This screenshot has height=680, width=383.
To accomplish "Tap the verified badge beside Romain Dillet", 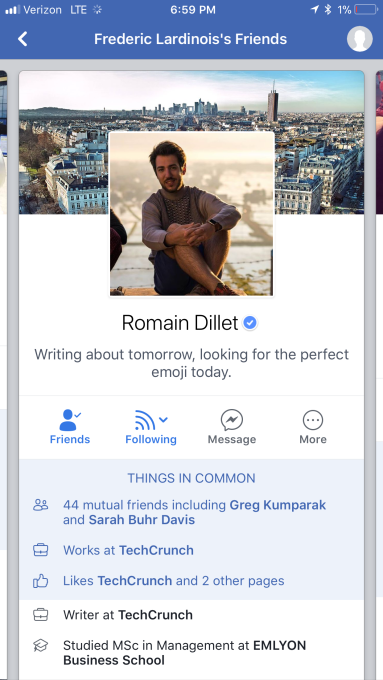I will (250, 323).
